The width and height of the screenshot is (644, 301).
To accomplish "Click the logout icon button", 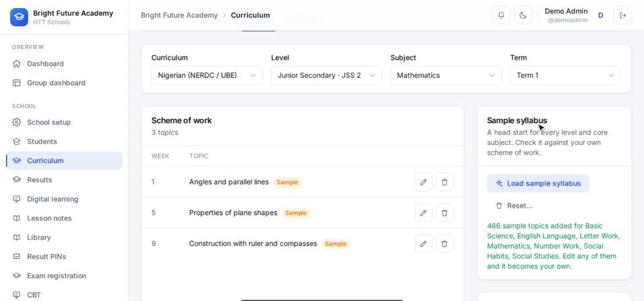I will click(x=623, y=15).
